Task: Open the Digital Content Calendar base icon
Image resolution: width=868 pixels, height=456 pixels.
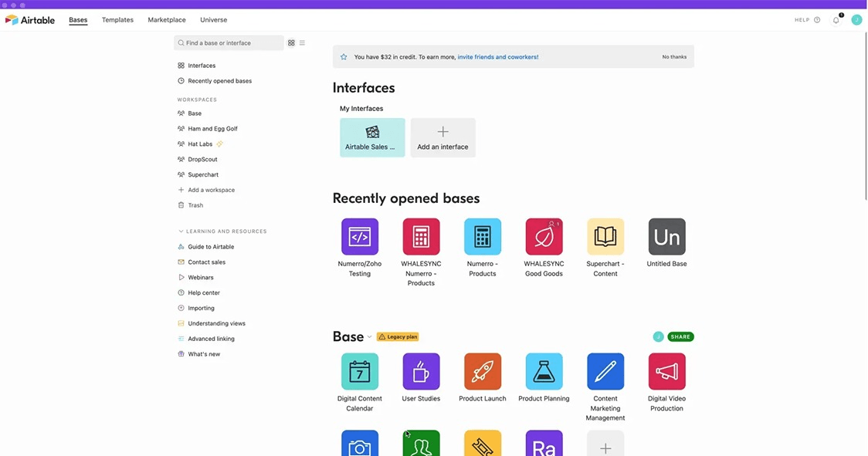Action: point(359,371)
